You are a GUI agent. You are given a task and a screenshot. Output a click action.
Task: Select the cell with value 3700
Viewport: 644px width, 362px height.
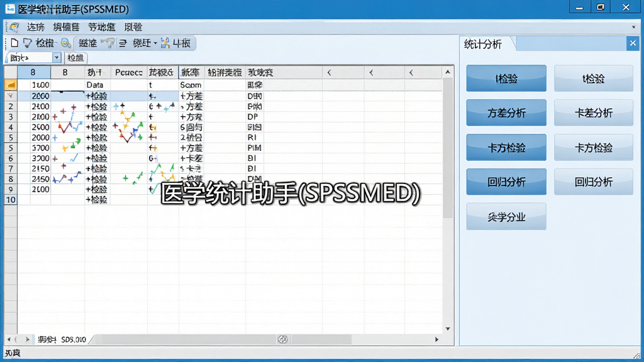click(x=34, y=148)
